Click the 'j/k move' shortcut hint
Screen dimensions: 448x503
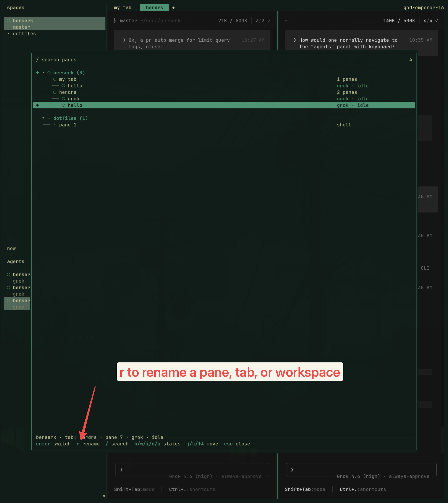202,444
